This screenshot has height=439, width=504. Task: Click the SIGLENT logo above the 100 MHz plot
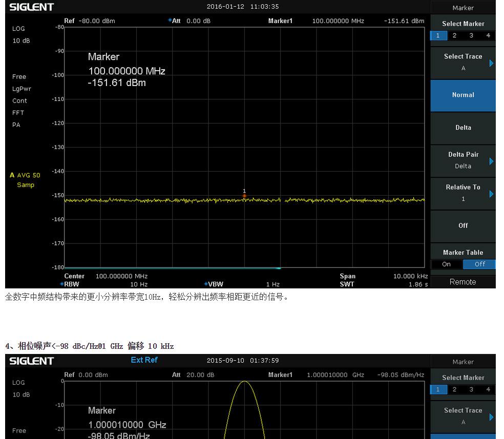tap(31, 7)
